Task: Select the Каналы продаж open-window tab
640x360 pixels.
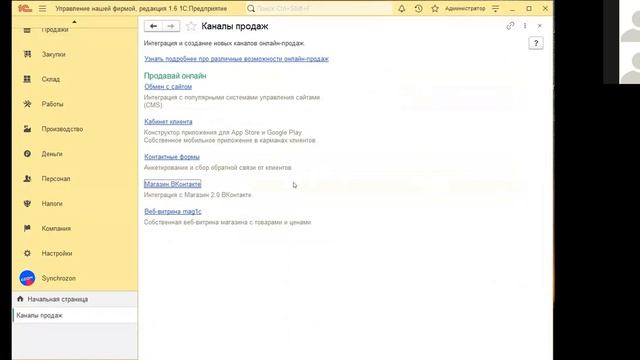Action: click(x=75, y=316)
